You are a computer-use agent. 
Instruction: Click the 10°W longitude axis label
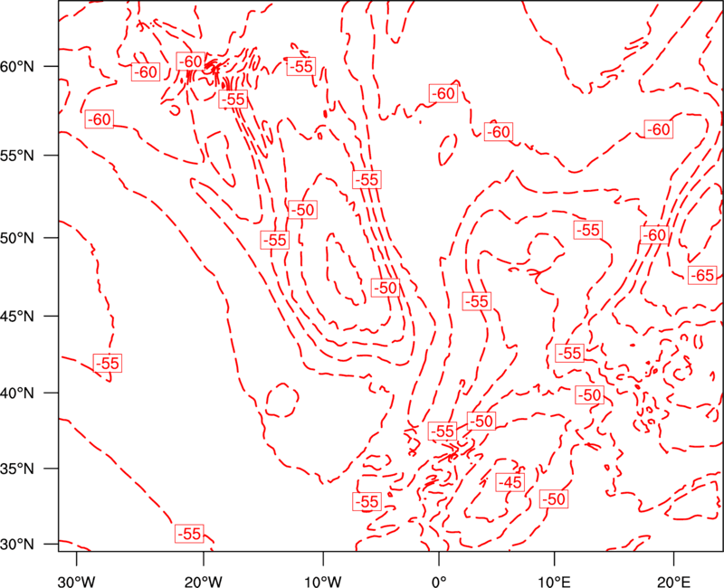(x=323, y=581)
